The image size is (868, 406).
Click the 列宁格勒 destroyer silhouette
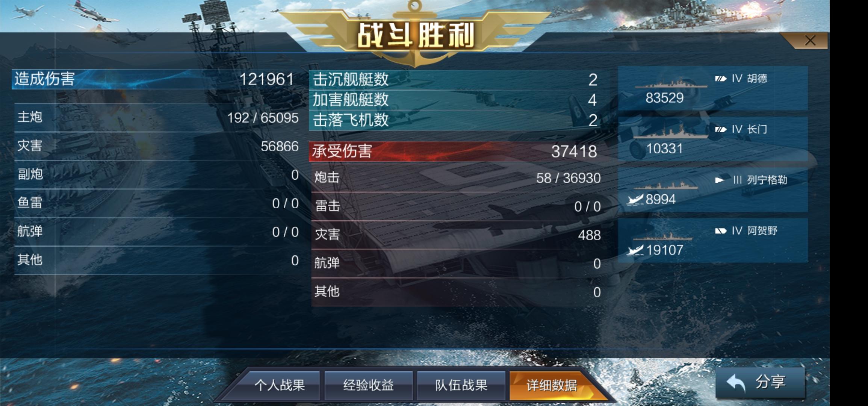tap(666, 185)
